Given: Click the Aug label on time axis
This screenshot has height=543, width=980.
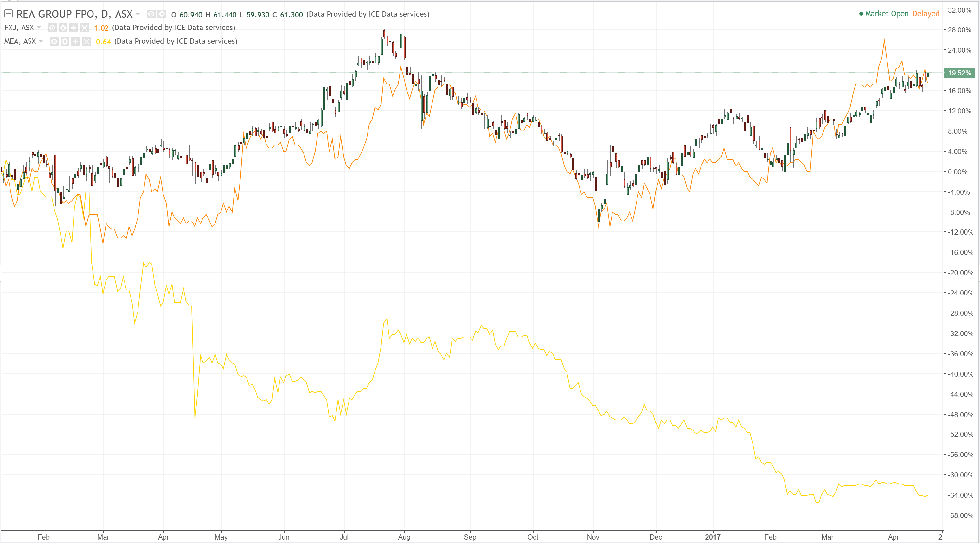Looking at the screenshot, I should click(404, 537).
